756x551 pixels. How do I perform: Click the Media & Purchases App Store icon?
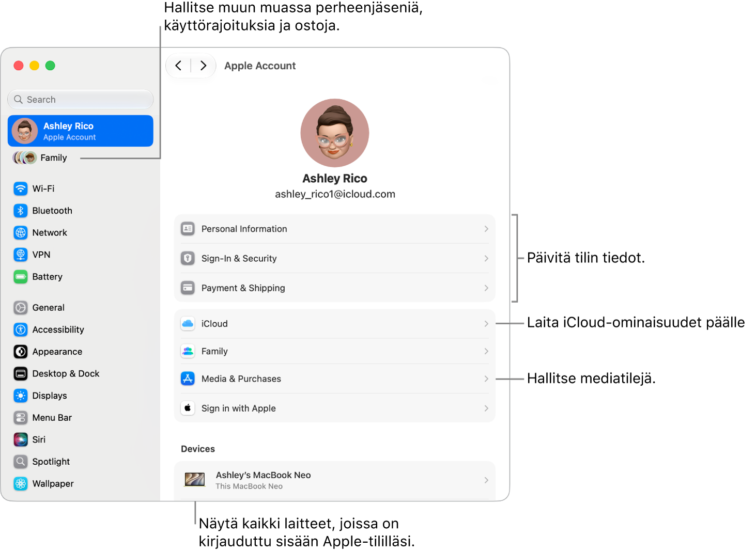coord(188,379)
